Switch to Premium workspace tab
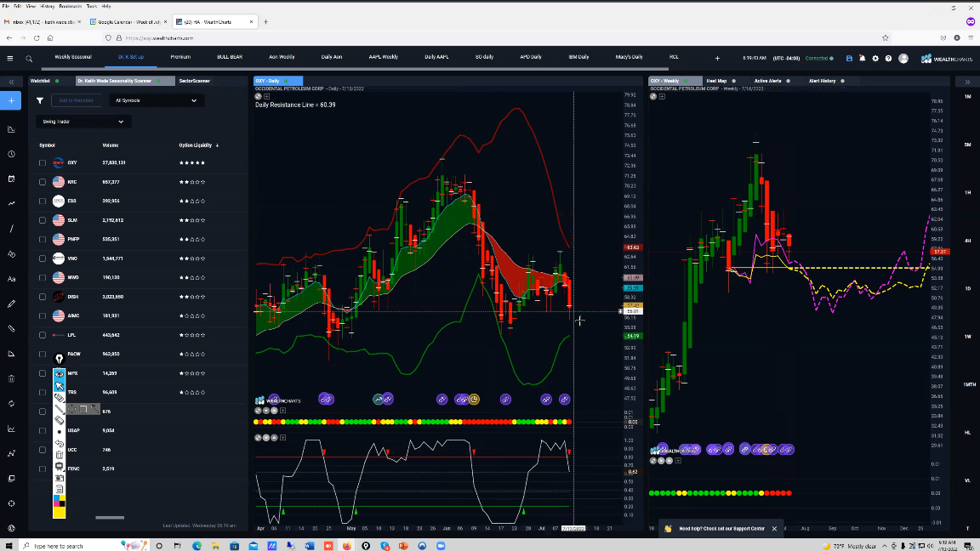 coord(180,57)
